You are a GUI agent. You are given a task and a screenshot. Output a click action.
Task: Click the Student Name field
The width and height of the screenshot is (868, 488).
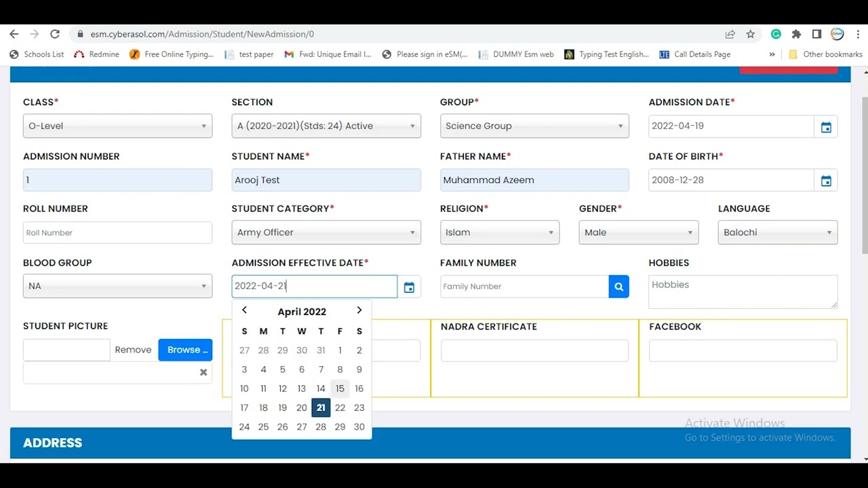(x=326, y=180)
